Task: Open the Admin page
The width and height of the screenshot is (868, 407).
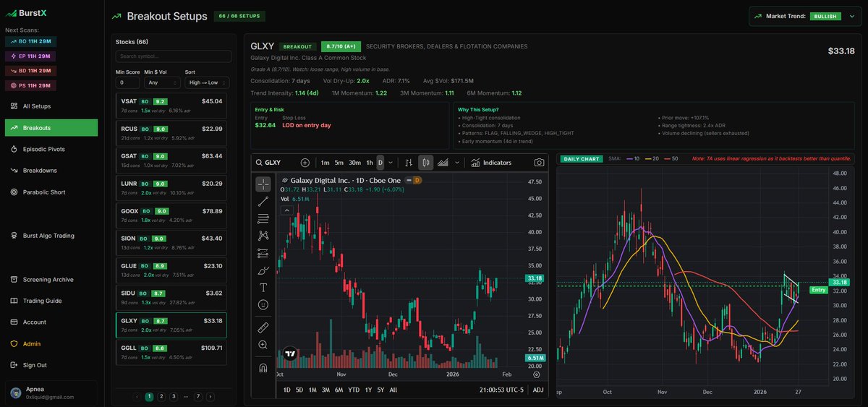Action: [x=51, y=344]
